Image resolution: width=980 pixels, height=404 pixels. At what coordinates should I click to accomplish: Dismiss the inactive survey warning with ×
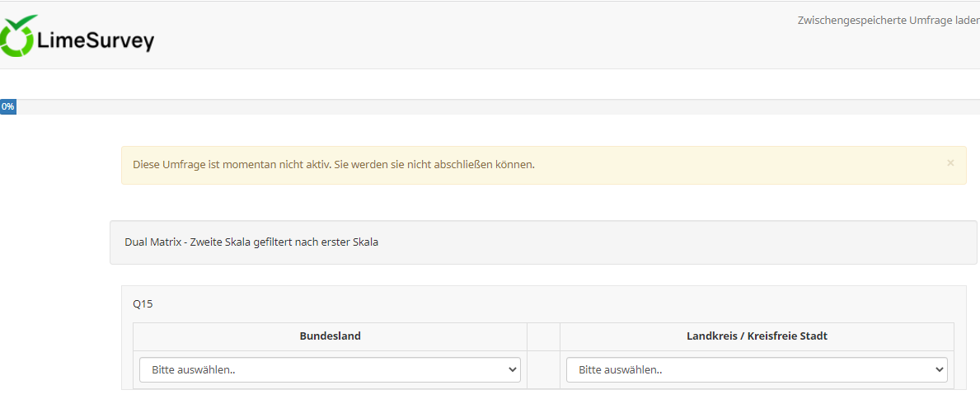pos(950,163)
